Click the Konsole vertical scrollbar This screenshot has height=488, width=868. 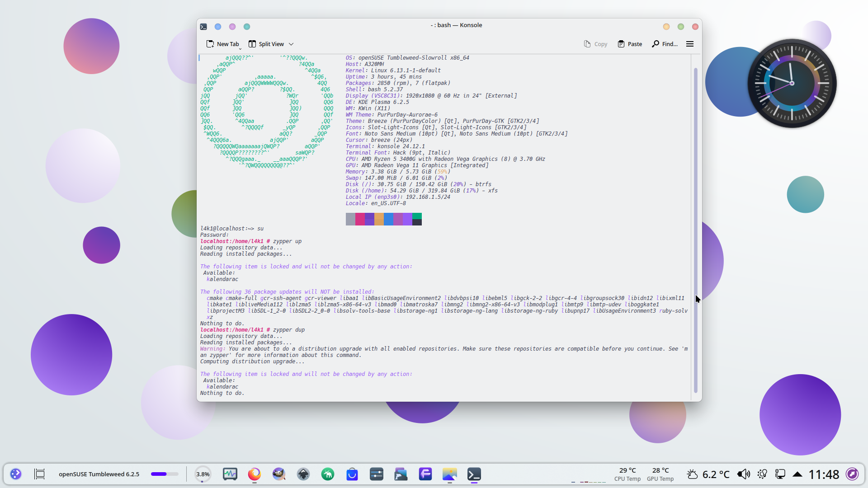[696, 230]
